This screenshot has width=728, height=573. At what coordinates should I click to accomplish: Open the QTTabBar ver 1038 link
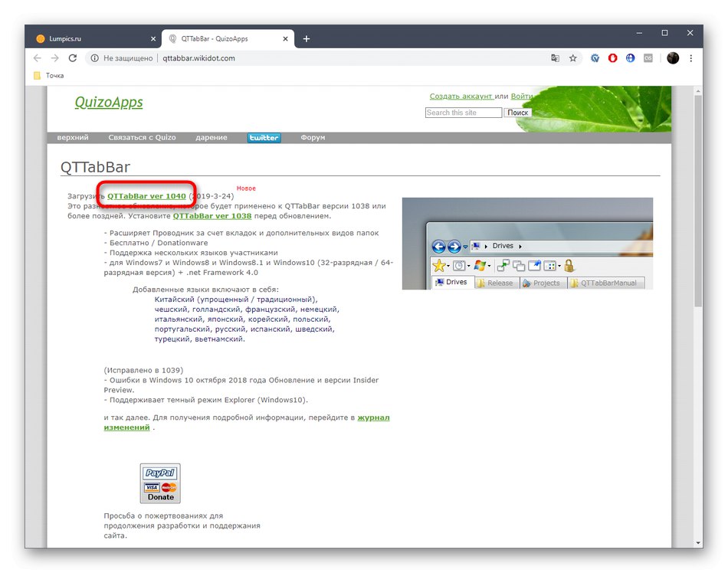(212, 216)
